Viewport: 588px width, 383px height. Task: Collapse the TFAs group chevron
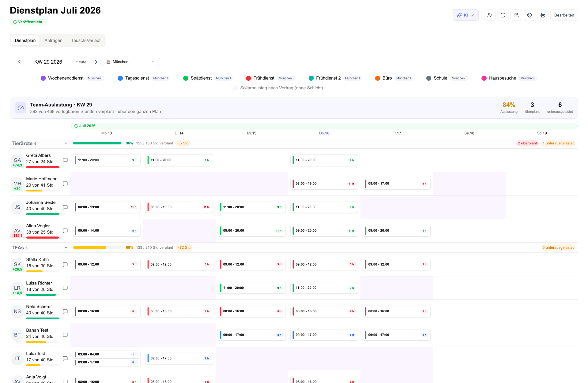66,248
